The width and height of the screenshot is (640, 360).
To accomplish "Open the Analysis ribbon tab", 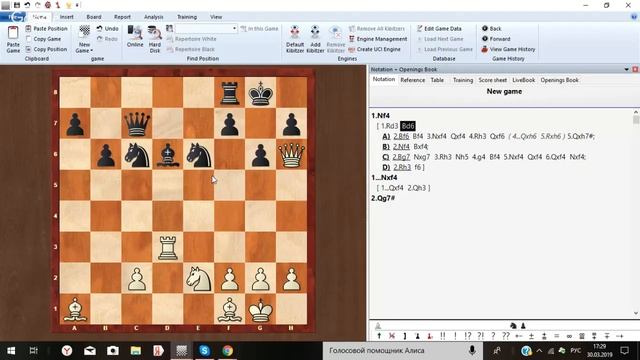I will coord(153,17).
